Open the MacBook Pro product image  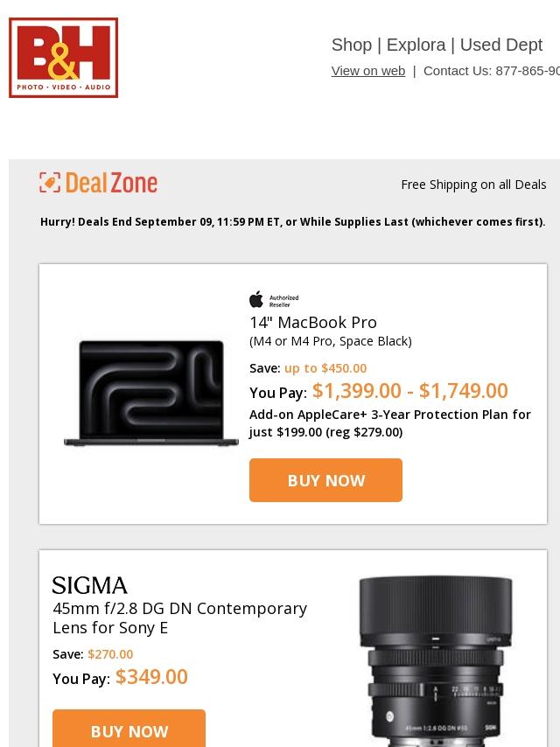click(x=151, y=393)
